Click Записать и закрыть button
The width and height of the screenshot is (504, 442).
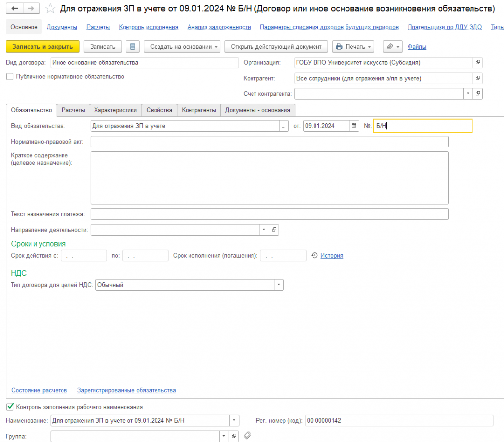pyautogui.click(x=43, y=47)
